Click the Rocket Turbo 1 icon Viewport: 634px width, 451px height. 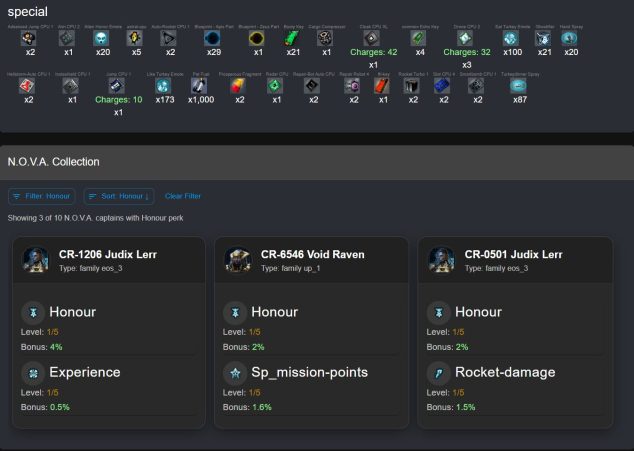point(412,86)
